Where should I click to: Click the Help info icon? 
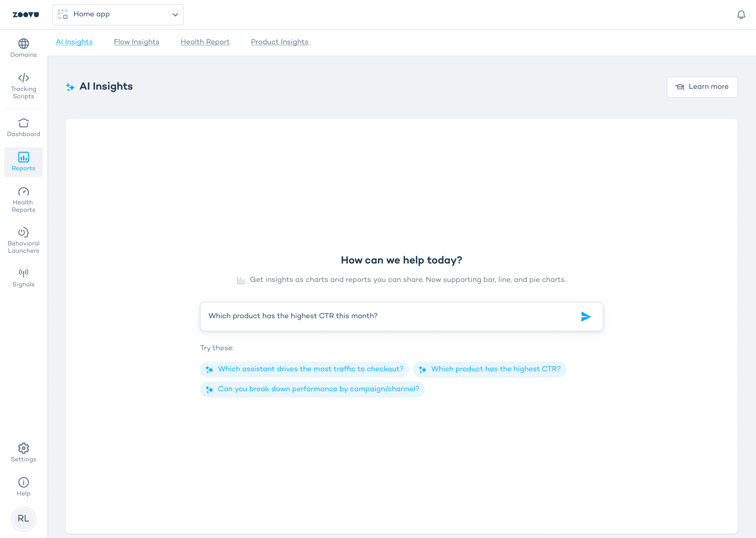point(23,482)
